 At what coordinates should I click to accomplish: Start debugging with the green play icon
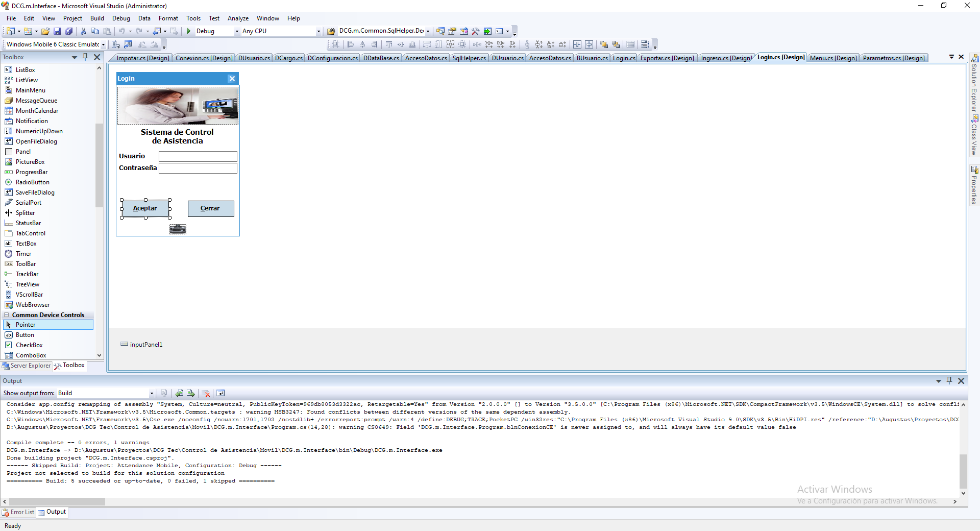(x=189, y=31)
